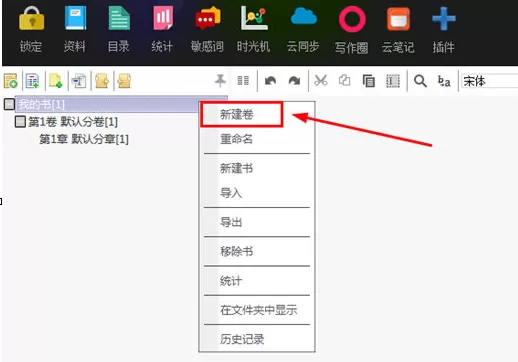Open the 云笔记 cloud notes icon
518x362 pixels.
(398, 19)
